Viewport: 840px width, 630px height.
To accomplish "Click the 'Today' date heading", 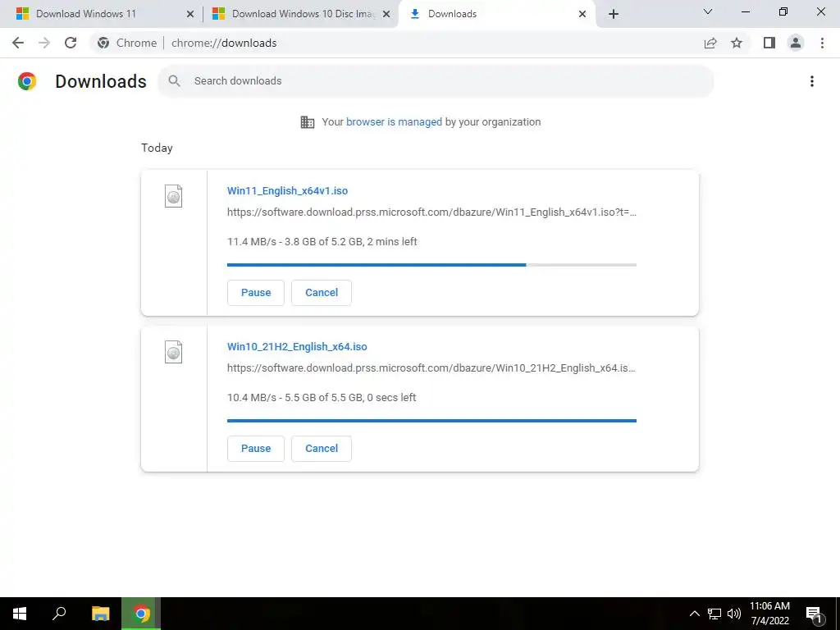I will click(157, 148).
